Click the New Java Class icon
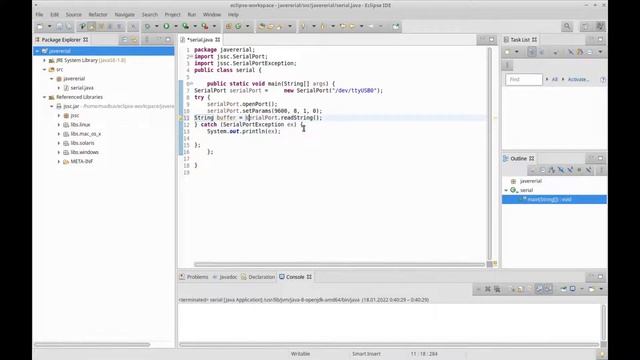The height and width of the screenshot is (360, 640). click(x=238, y=27)
